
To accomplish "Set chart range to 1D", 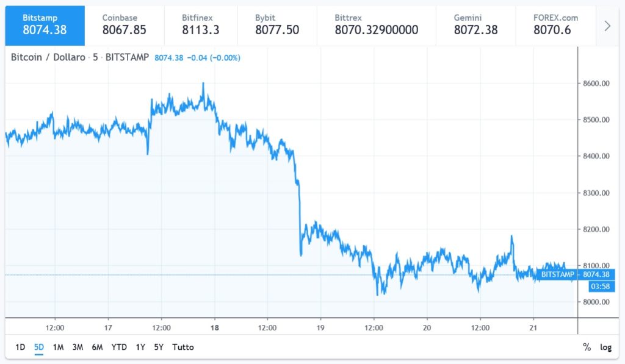I will click(20, 347).
